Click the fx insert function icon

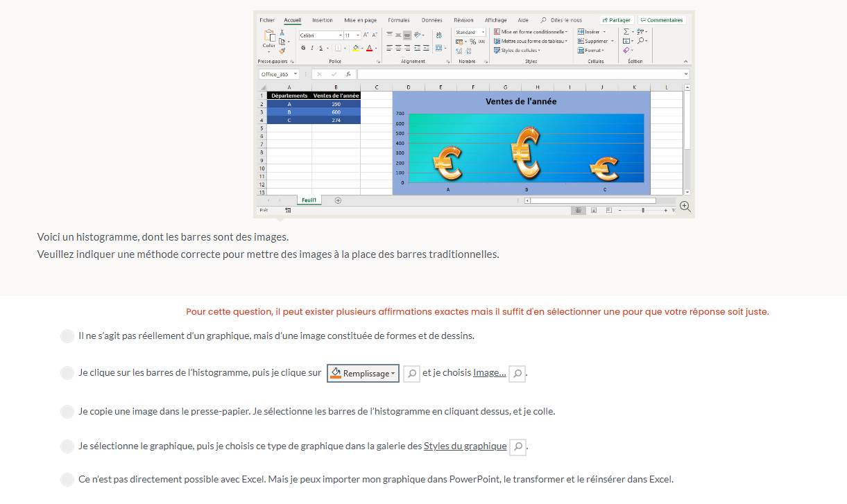(348, 74)
